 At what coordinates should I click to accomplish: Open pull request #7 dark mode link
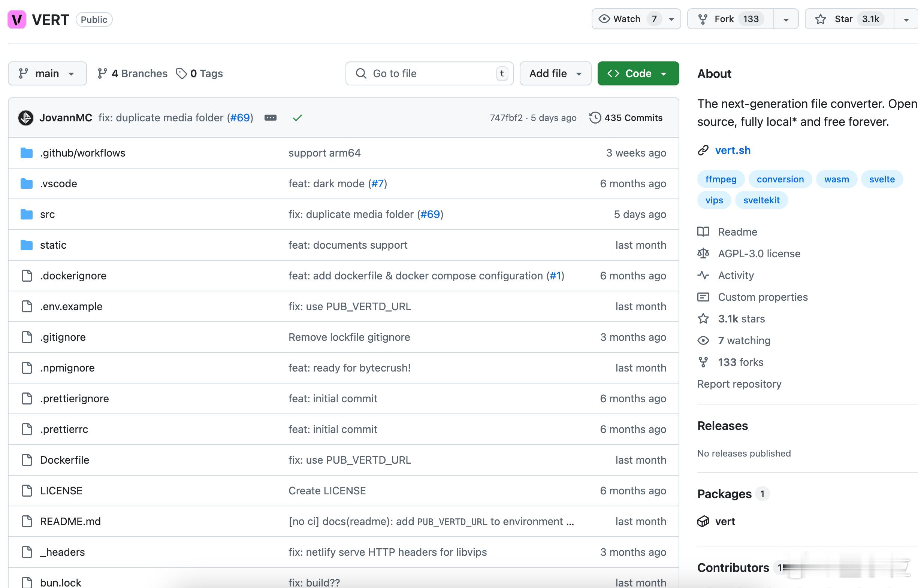[377, 184]
